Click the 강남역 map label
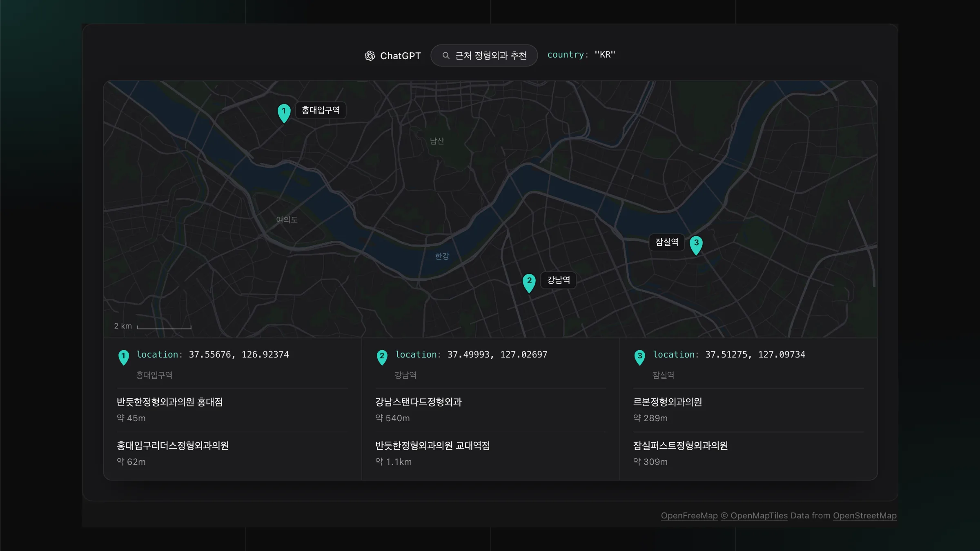 [x=558, y=280]
